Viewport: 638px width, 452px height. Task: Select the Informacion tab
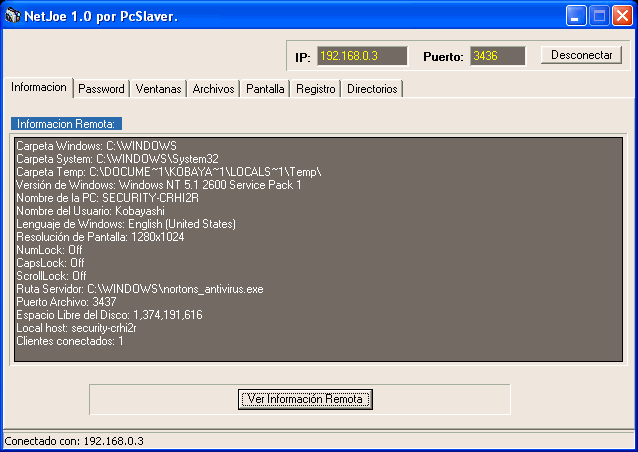tap(39, 88)
